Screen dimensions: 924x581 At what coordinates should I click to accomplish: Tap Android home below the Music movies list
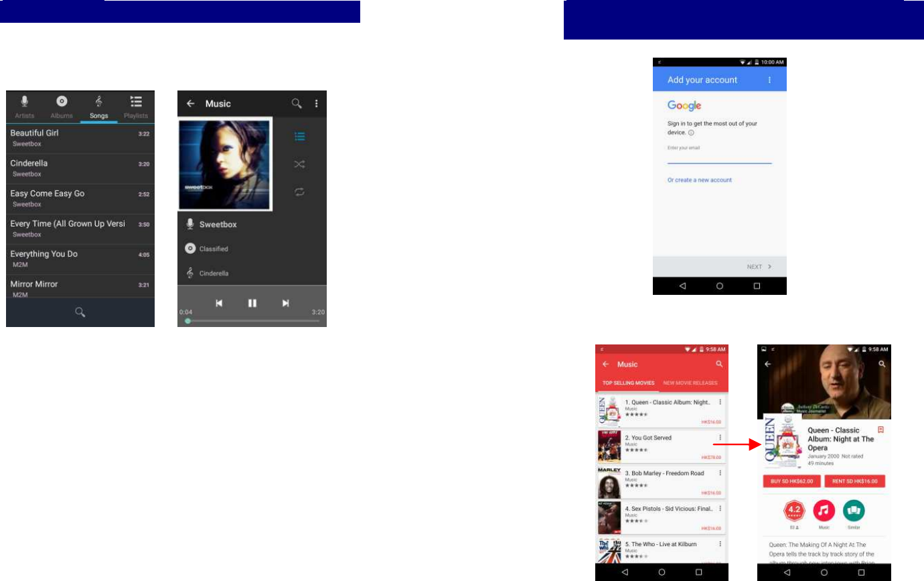(662, 572)
